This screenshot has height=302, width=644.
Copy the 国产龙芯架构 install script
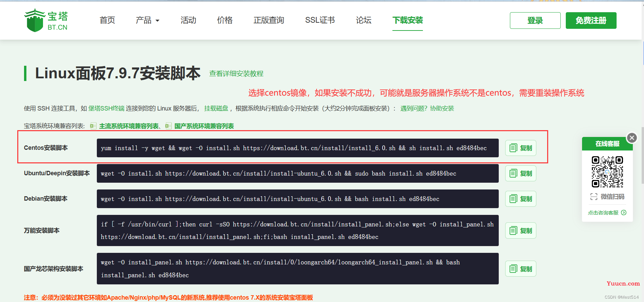click(x=521, y=269)
